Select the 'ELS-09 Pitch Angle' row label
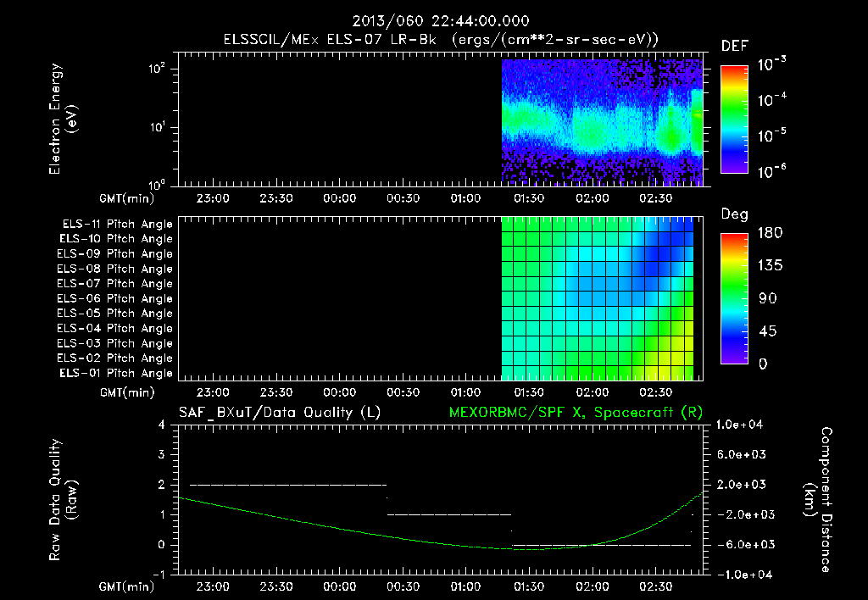Viewport: 868px width, 600px height. pos(114,254)
